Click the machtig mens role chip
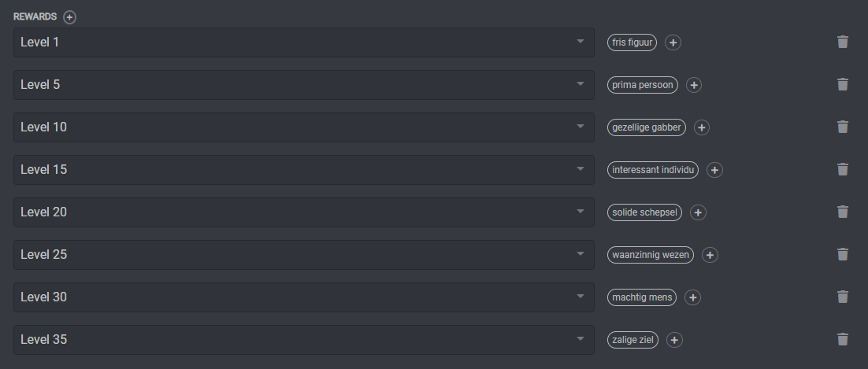 (641, 297)
